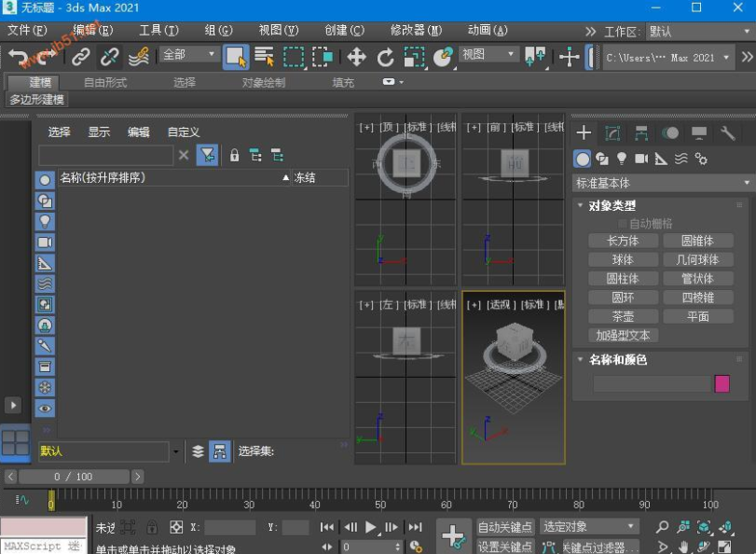Click the Play animation button
The width and height of the screenshot is (756, 554).
tap(370, 527)
